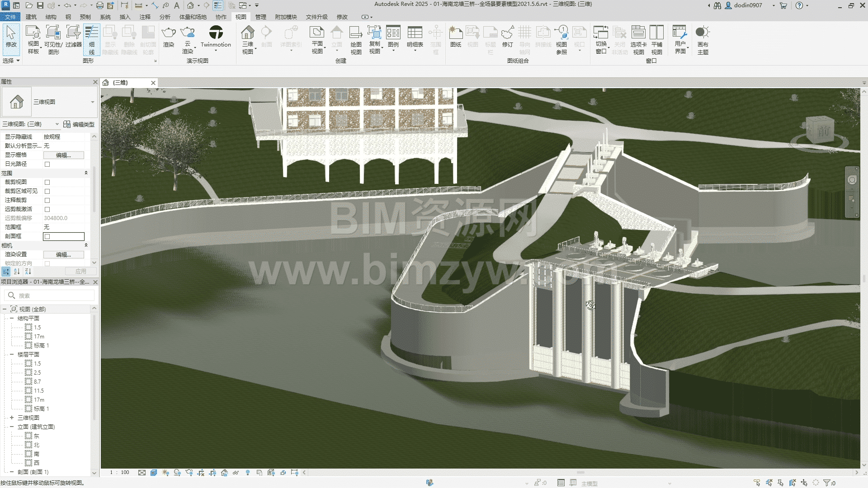Collapse the 结构平面 tree node
868x488 pixels.
[x=12, y=318]
